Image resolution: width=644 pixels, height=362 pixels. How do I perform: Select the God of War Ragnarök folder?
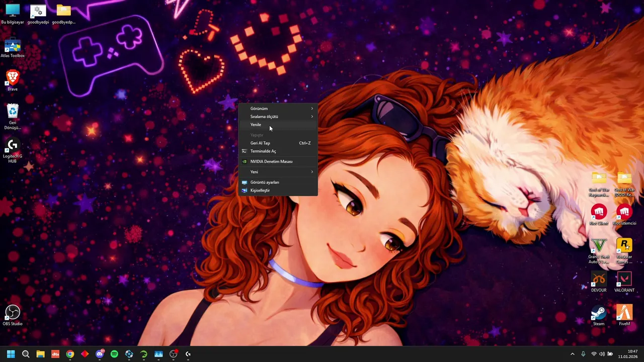(x=599, y=184)
